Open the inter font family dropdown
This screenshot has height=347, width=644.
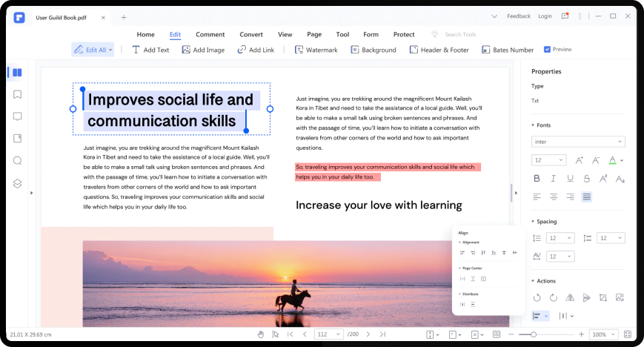[x=578, y=142]
